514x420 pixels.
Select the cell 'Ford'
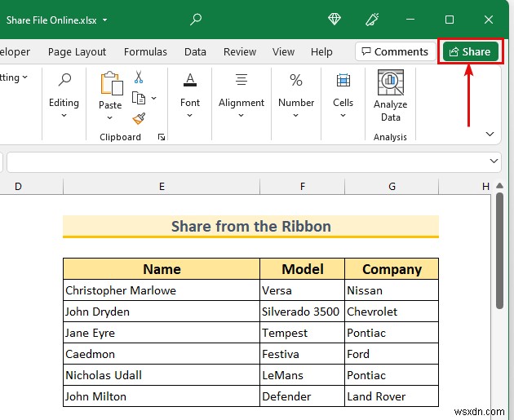(392, 354)
